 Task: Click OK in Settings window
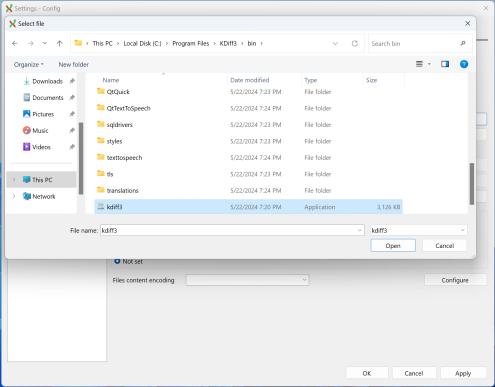(367, 373)
